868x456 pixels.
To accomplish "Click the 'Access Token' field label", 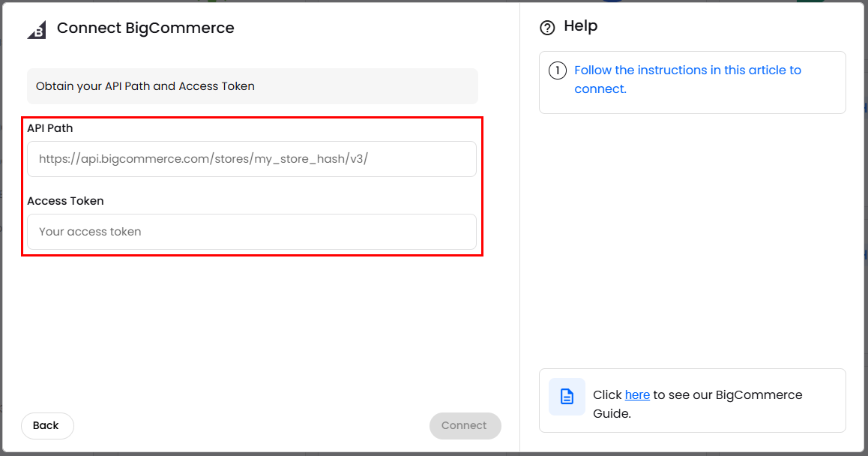I will (x=65, y=201).
